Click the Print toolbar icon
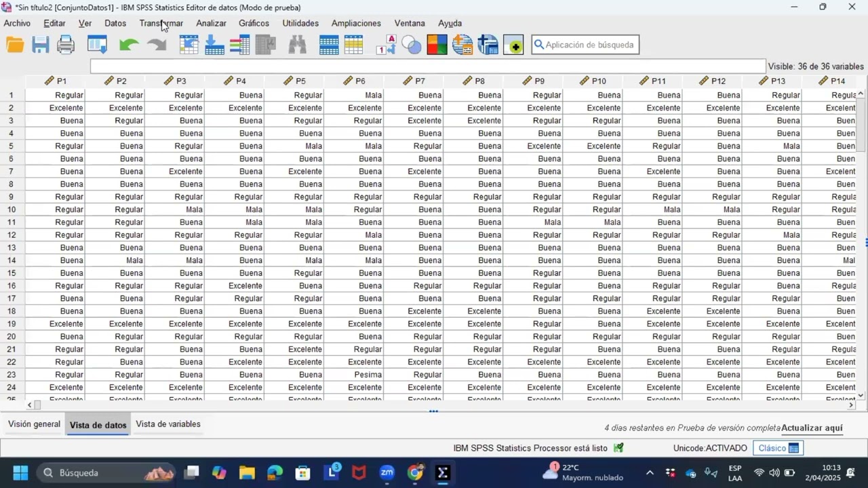The width and height of the screenshot is (868, 488). coord(66,45)
